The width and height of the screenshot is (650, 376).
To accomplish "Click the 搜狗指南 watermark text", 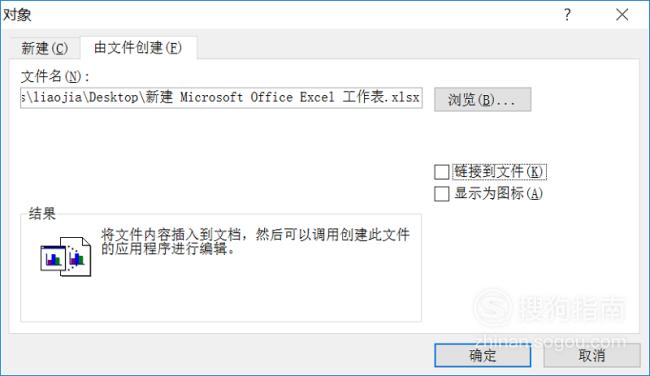I will pyautogui.click(x=572, y=308).
